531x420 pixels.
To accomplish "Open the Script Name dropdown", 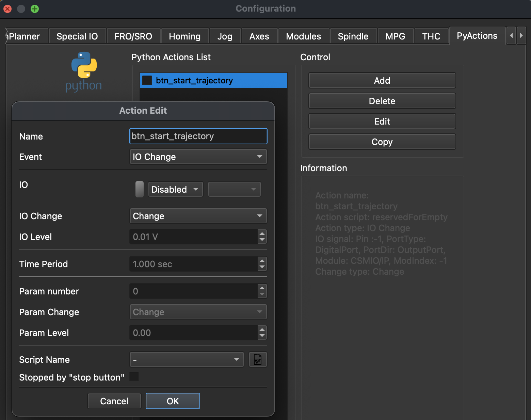I will pos(187,359).
